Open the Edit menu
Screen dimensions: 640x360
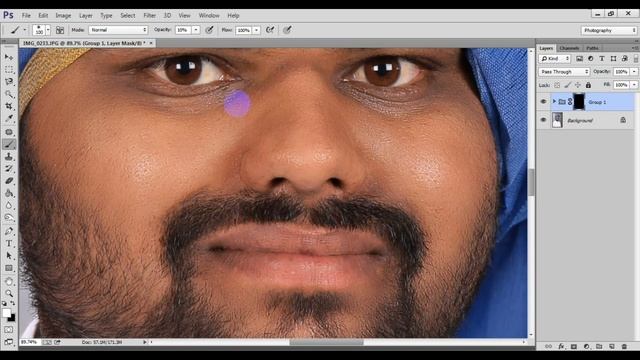click(x=43, y=16)
